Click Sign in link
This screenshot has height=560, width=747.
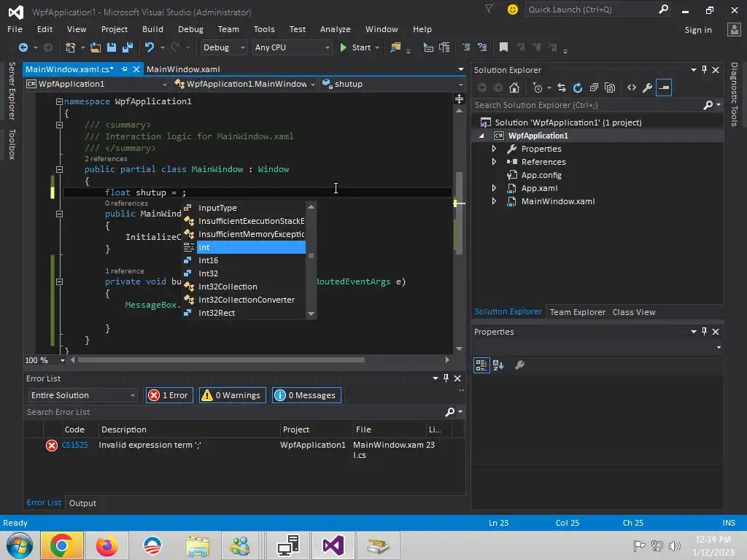point(698,29)
